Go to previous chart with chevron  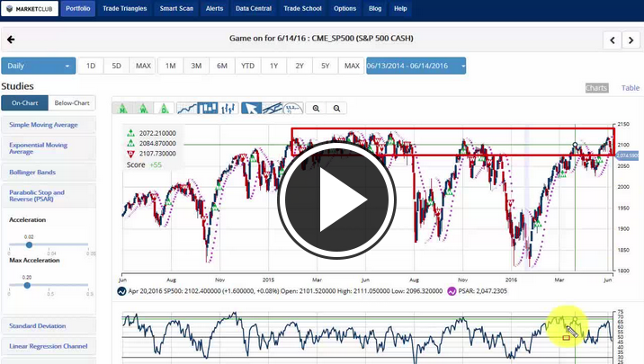point(613,40)
